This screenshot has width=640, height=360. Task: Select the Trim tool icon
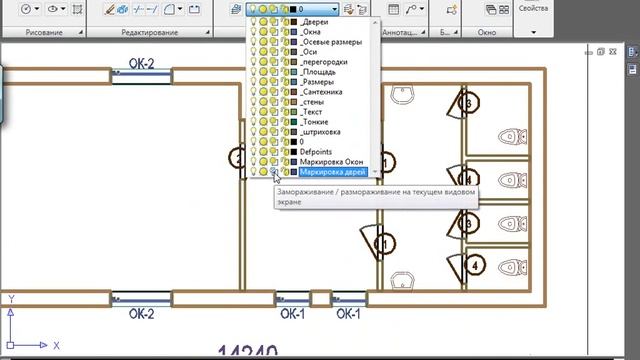coord(138,9)
